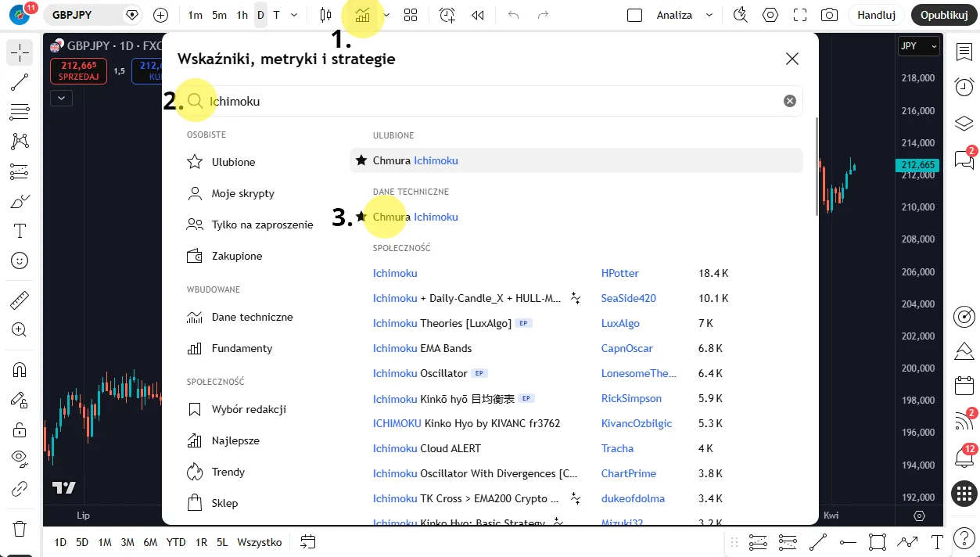Click the Replay rewind icon
980x557 pixels.
(x=478, y=15)
